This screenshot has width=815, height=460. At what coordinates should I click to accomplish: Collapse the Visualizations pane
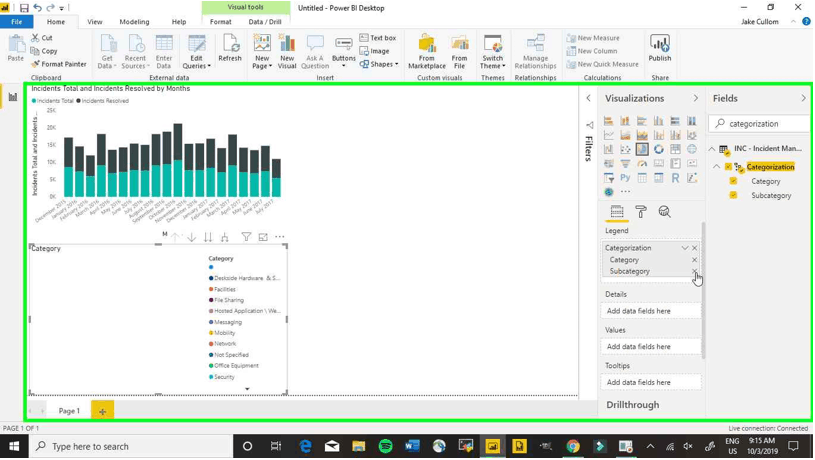coord(695,98)
